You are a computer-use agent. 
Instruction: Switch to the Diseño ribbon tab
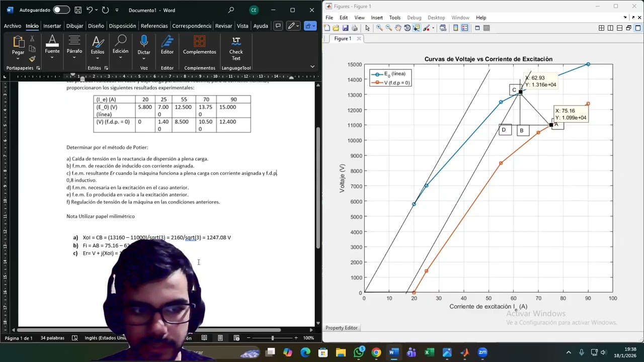[x=96, y=26]
